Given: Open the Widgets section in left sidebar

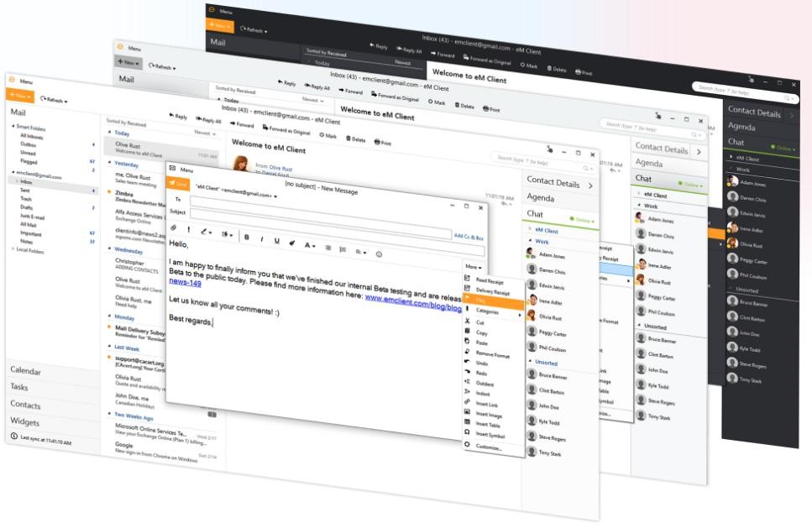Looking at the screenshot, I should [x=24, y=421].
